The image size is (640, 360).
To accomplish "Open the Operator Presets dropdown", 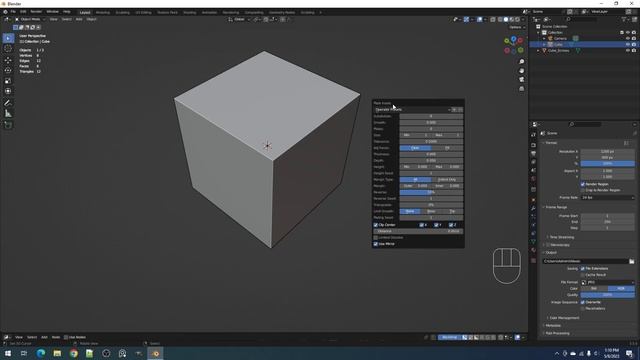I will pyautogui.click(x=412, y=110).
